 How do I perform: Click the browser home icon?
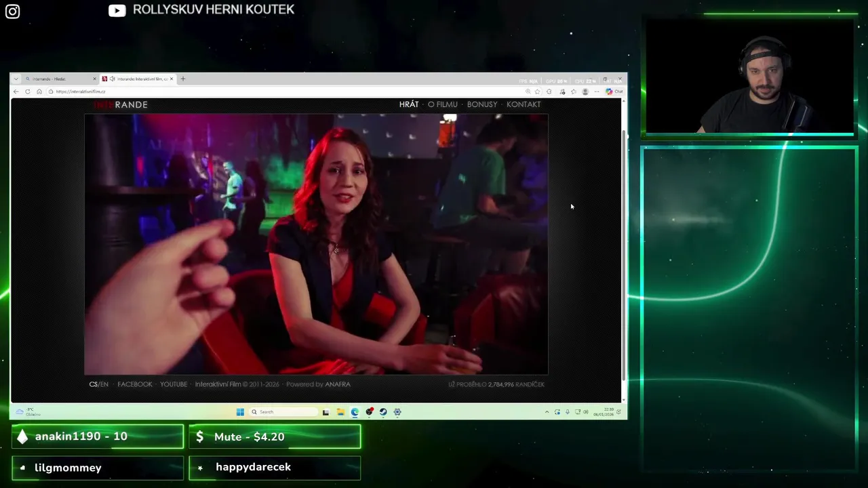pos(39,91)
